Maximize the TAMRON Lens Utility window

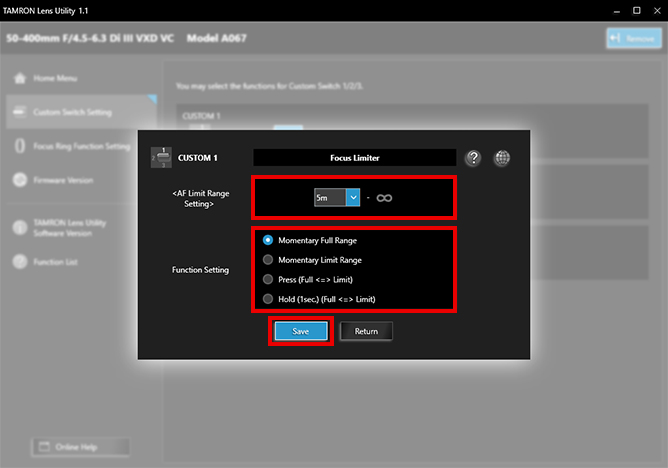coord(636,11)
